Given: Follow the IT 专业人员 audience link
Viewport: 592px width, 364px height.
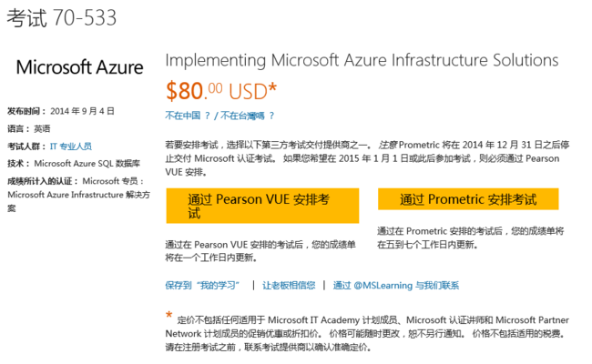Looking at the screenshot, I should [x=71, y=146].
